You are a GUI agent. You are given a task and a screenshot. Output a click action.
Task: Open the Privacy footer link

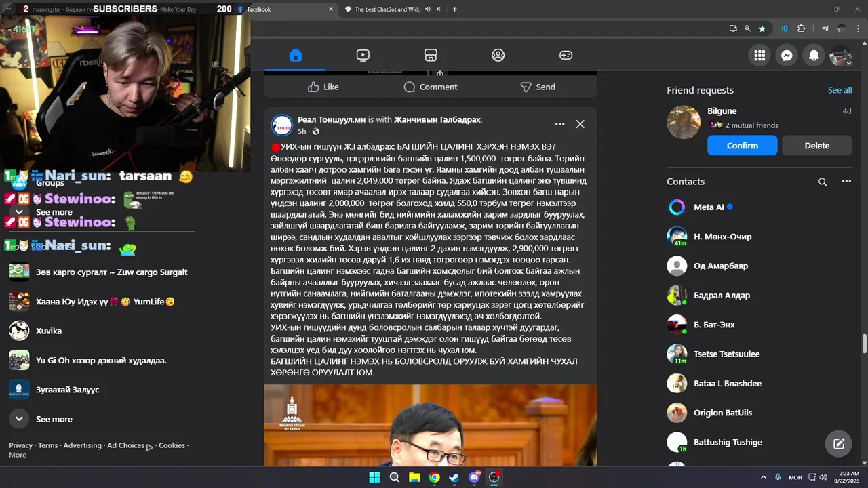tap(20, 445)
